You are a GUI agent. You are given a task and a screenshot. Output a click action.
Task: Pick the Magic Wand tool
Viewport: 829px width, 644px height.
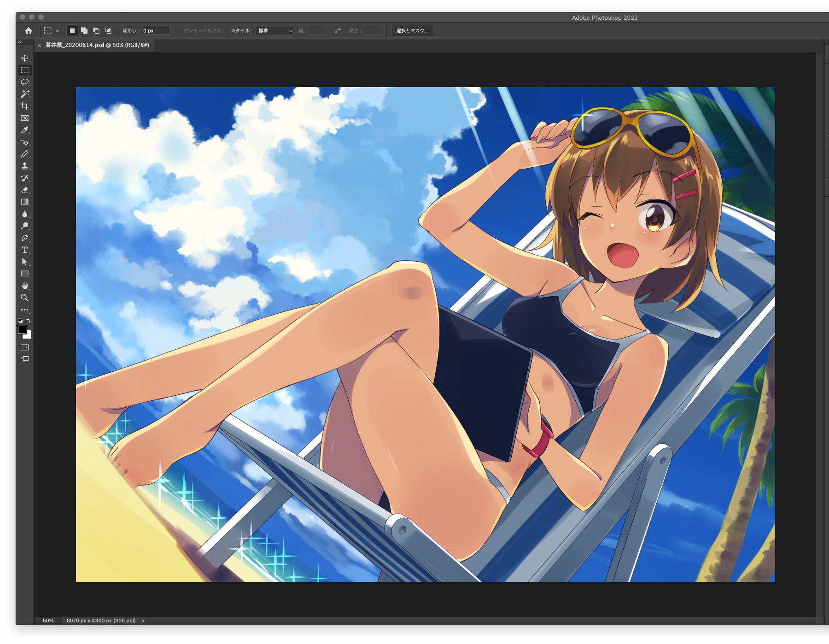coord(25,94)
